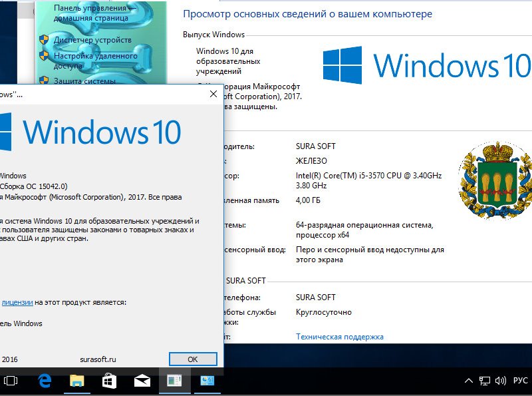Screen dimensions: 532x396
Task: Select the installed memory value 4,00 ГБ
Action: [308, 200]
